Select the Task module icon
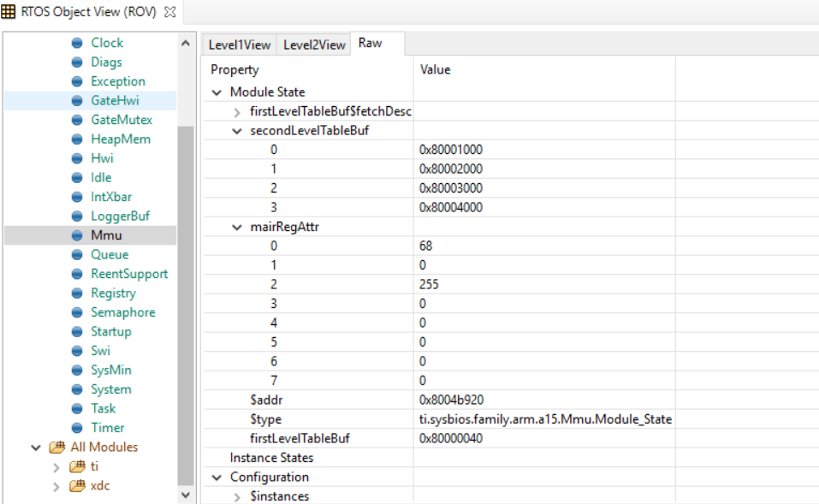This screenshot has width=819, height=504. (x=77, y=409)
